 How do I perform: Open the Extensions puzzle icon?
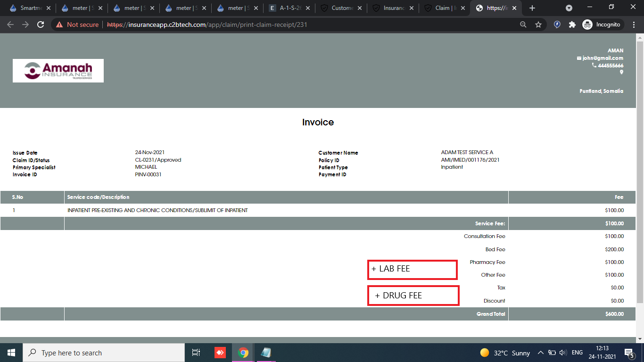(572, 25)
